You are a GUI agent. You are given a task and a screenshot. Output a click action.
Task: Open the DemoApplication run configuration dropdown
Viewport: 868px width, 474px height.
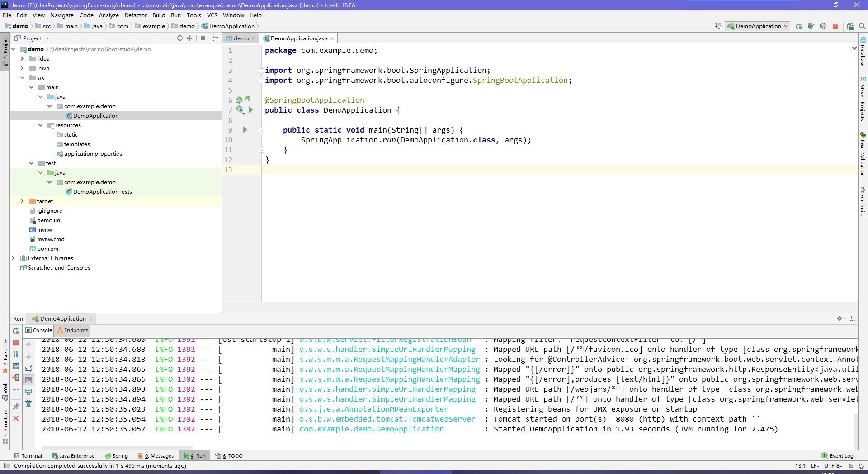tap(758, 26)
